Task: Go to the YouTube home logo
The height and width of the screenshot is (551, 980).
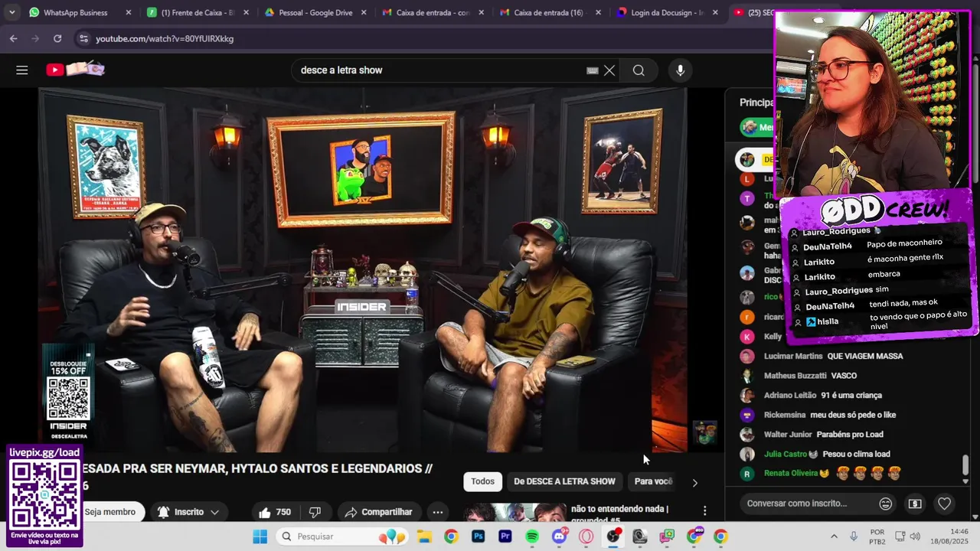Action: click(x=75, y=70)
